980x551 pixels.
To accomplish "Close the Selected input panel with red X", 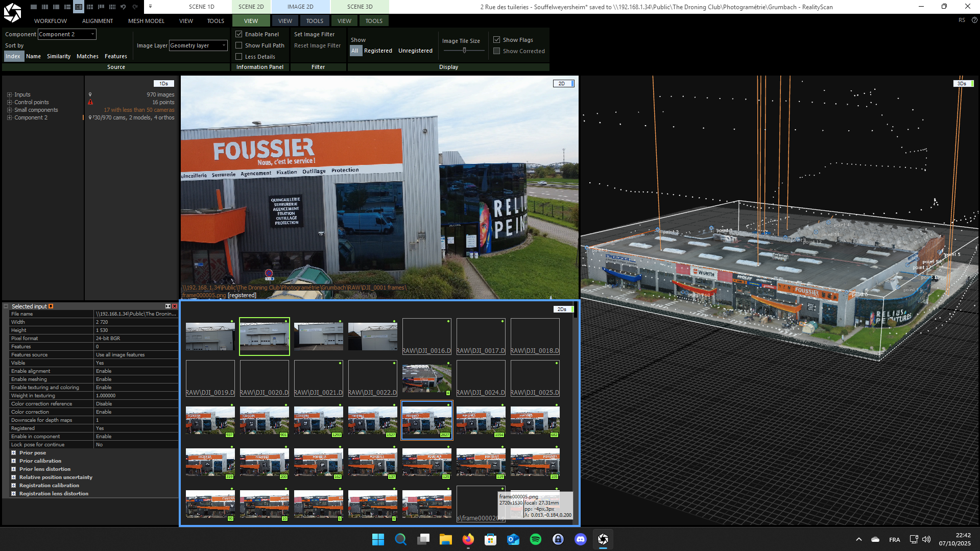I will [175, 306].
